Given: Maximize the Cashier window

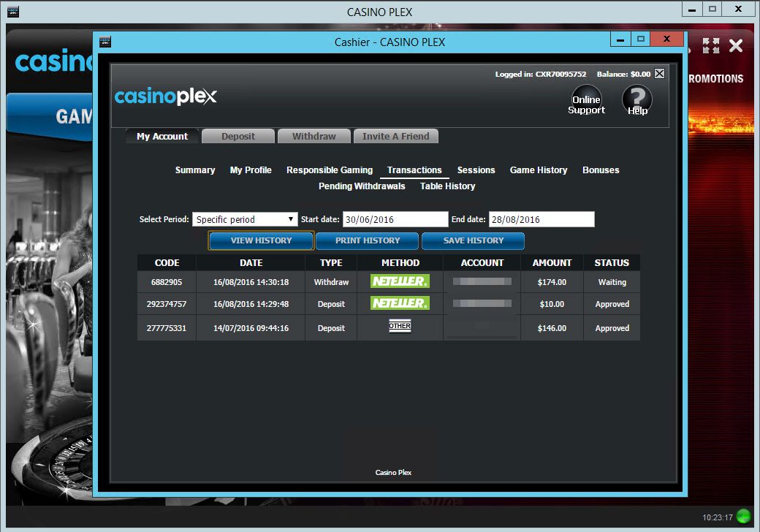Looking at the screenshot, I should 641,39.
